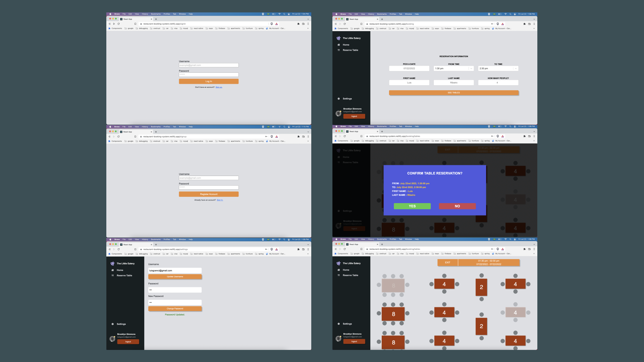Viewport: 644px width, 362px height.
Task: Follow the Sign up link on the sign-in page
Action: click(219, 87)
